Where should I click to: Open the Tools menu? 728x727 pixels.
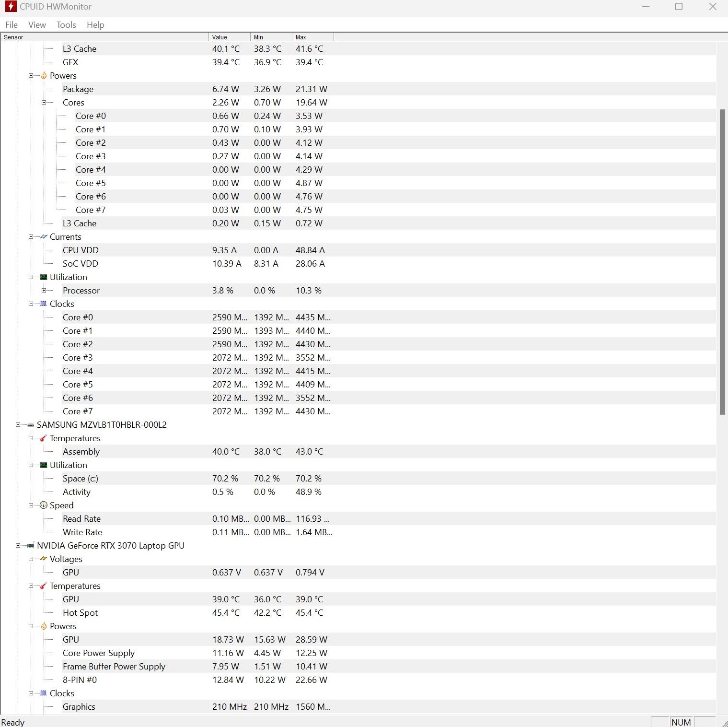coord(66,25)
